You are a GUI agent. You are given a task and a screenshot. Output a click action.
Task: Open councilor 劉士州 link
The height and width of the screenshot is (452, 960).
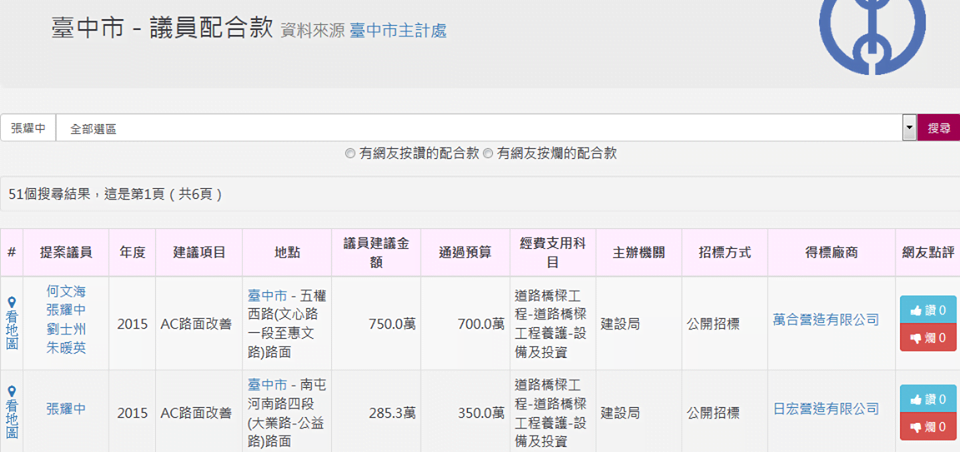66,329
